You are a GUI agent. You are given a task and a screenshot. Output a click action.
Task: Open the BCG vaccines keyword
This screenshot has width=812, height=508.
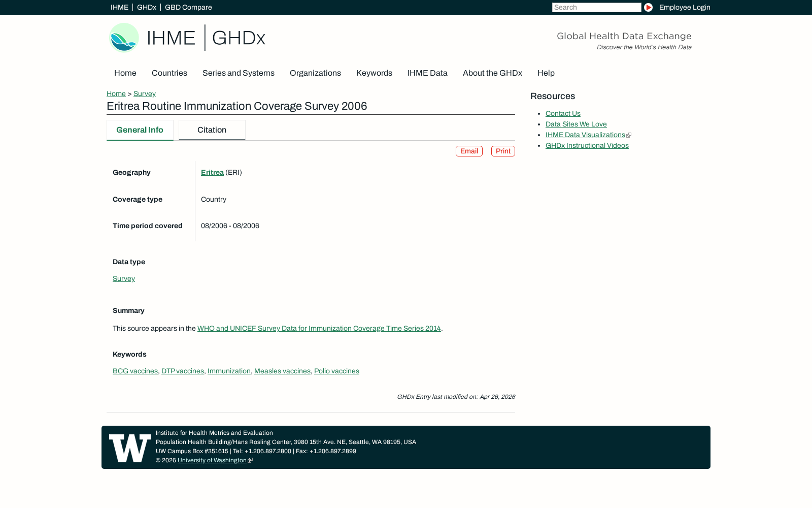(x=135, y=371)
